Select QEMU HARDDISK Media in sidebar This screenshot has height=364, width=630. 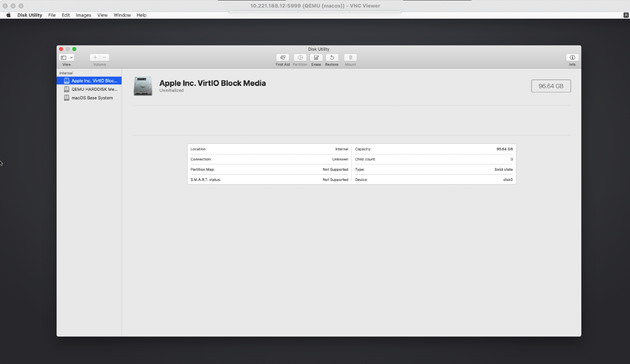pyautogui.click(x=89, y=89)
